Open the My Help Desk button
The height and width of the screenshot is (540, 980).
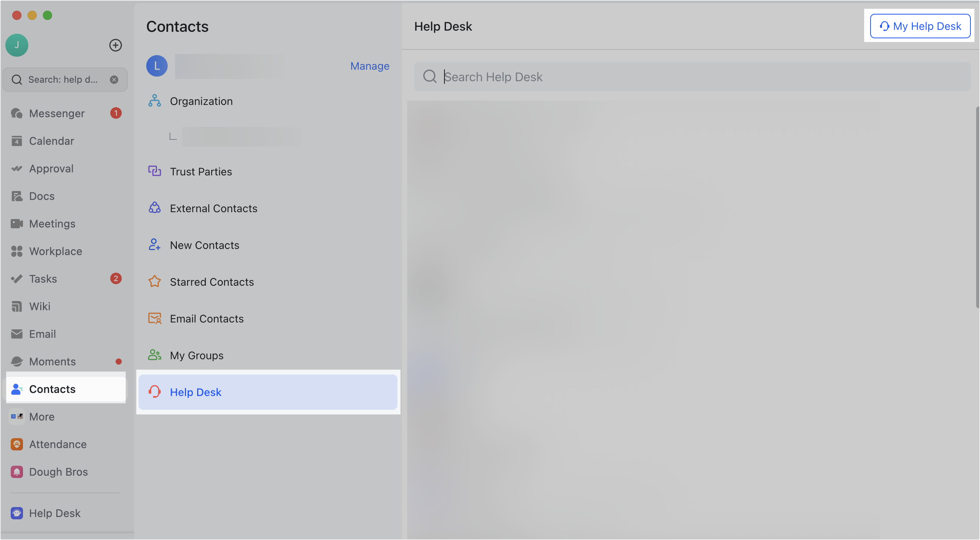(920, 26)
